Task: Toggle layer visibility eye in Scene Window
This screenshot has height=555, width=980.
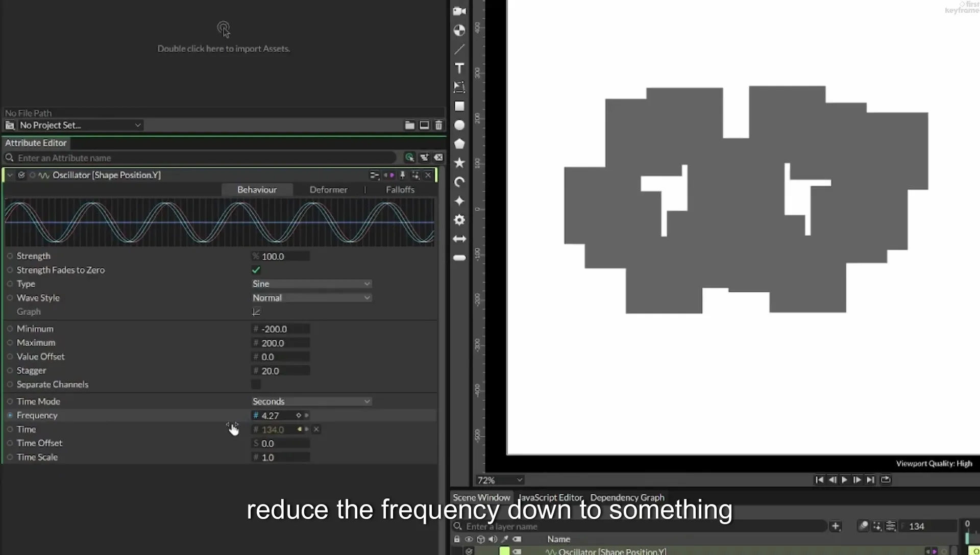Action: coord(469,539)
